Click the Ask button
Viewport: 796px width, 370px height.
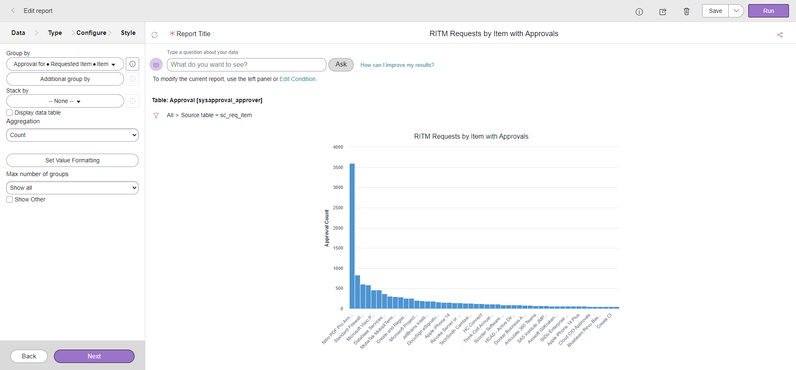point(341,64)
